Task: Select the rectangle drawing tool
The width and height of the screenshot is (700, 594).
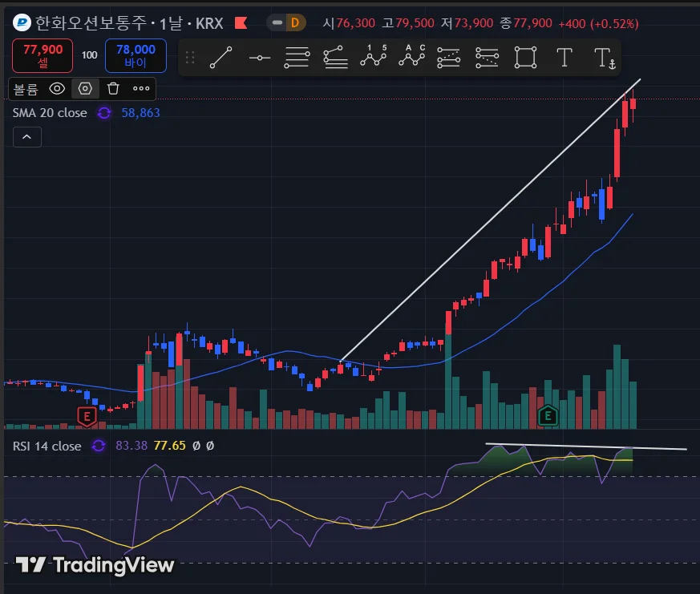Action: coord(525,58)
